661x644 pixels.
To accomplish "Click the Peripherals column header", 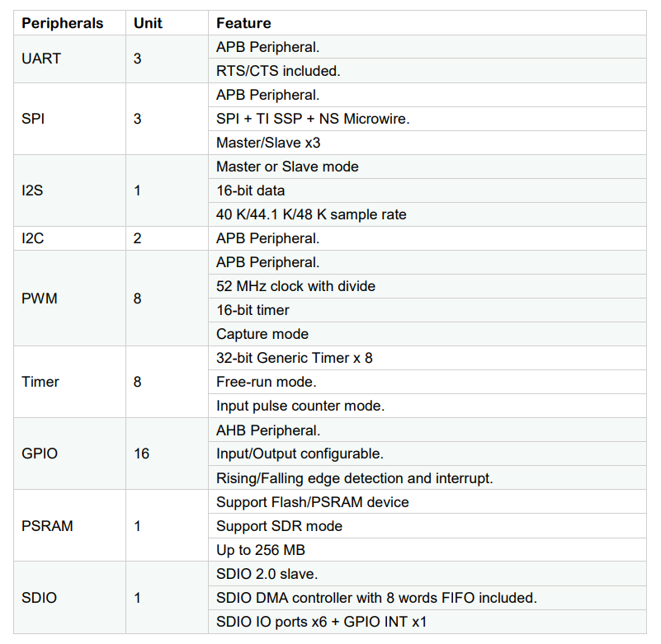I will point(69,23).
